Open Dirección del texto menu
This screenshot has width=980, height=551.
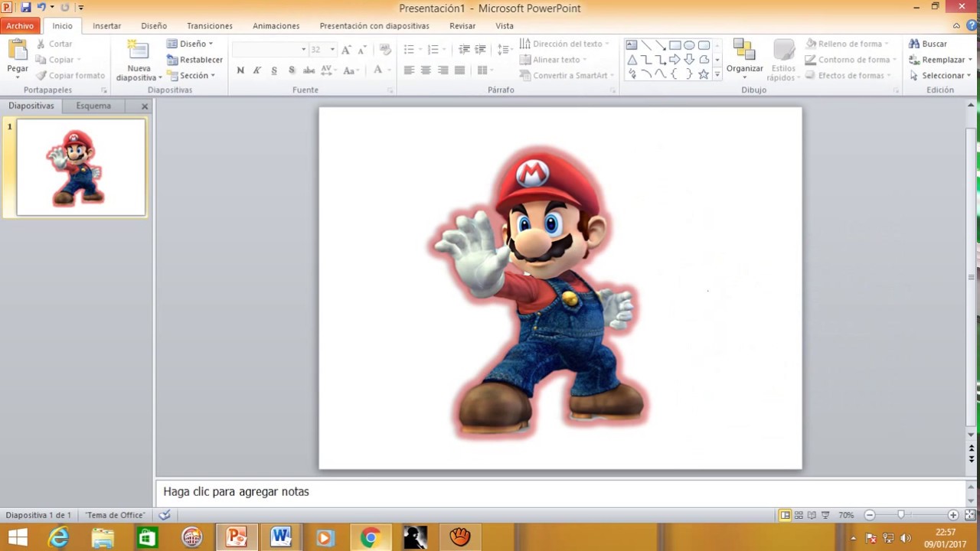(x=564, y=44)
